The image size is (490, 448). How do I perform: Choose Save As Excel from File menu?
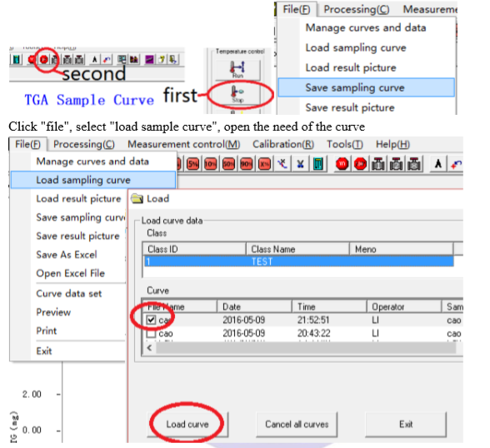[67, 255]
